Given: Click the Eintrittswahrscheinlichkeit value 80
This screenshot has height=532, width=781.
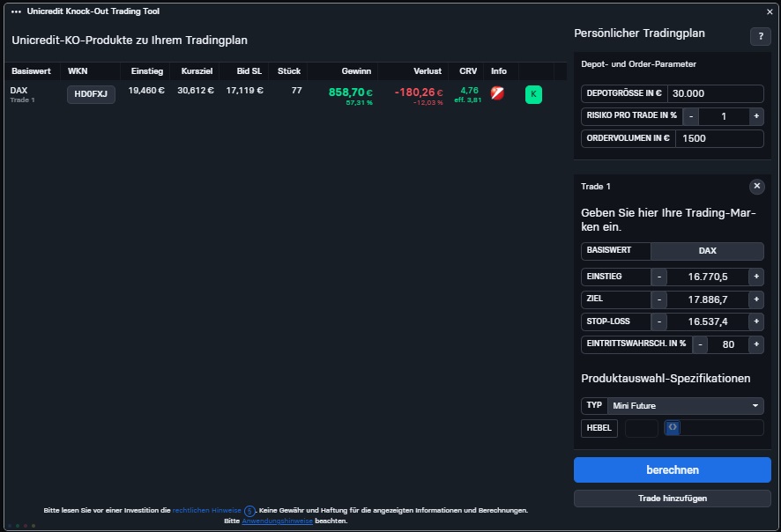Looking at the screenshot, I should (x=728, y=344).
